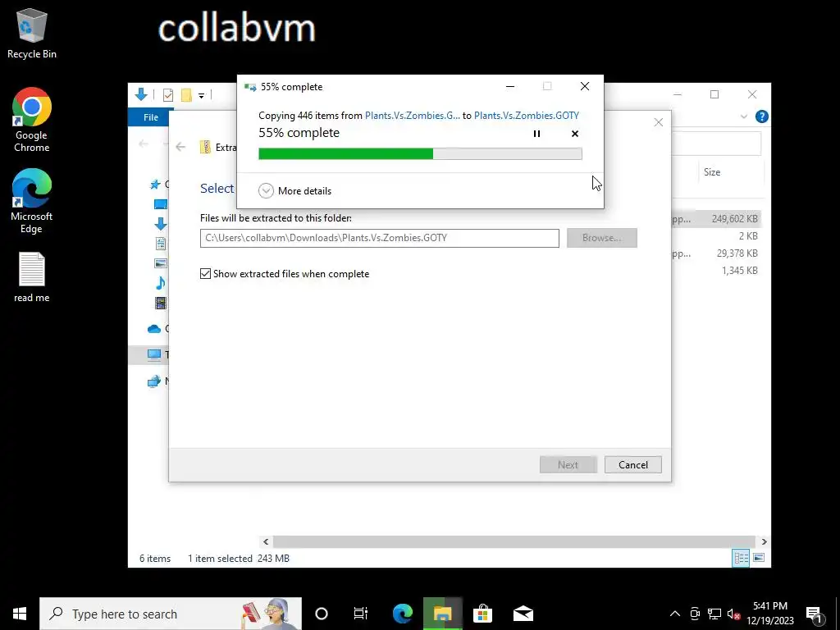This screenshot has width=840, height=630.
Task: Pause the file copy operation
Action: (x=536, y=134)
